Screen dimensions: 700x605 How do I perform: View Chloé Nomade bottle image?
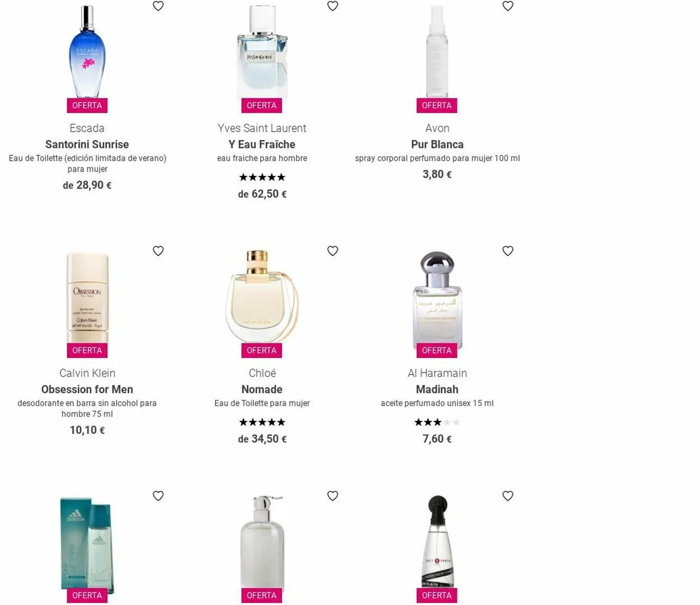pyautogui.click(x=262, y=297)
